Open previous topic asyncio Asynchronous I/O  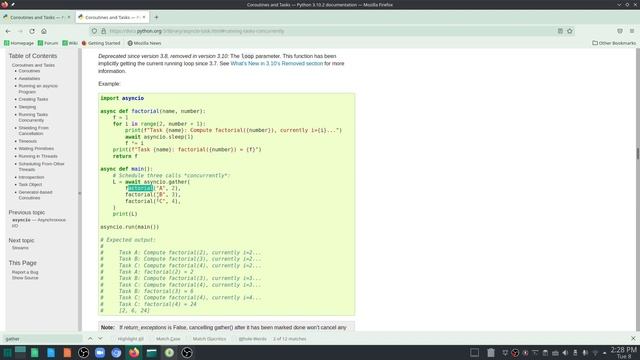pos(38,222)
